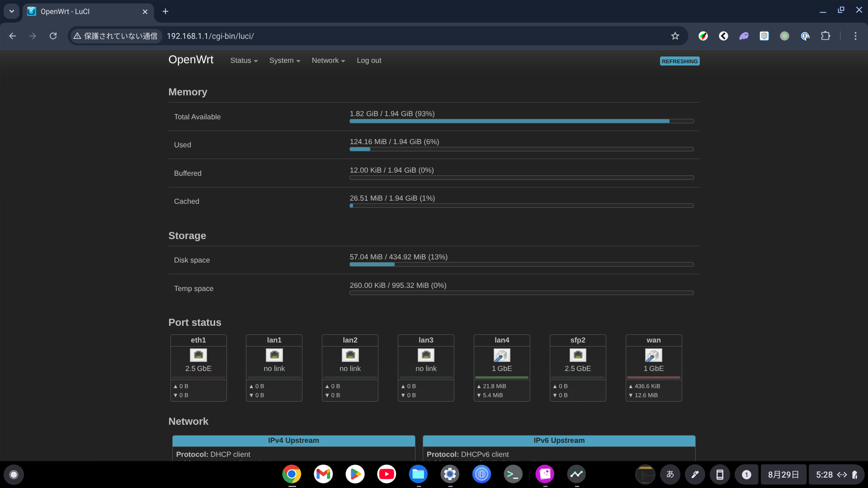
Task: Open Chrome's three-dot menu
Action: point(855,36)
